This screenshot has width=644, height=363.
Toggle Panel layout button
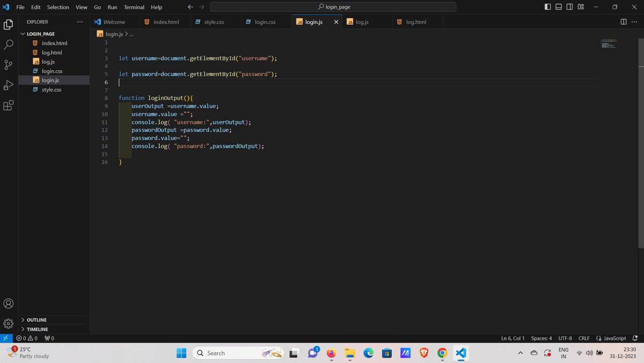click(559, 7)
